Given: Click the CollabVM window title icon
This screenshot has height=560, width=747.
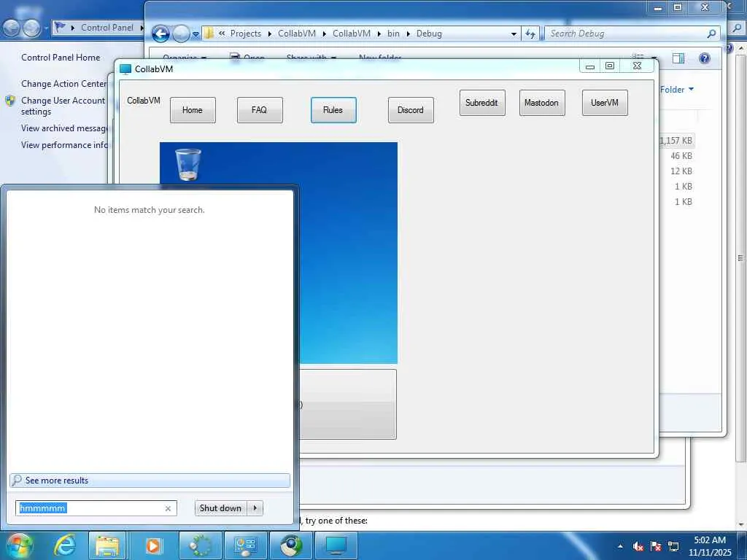Looking at the screenshot, I should point(125,69).
